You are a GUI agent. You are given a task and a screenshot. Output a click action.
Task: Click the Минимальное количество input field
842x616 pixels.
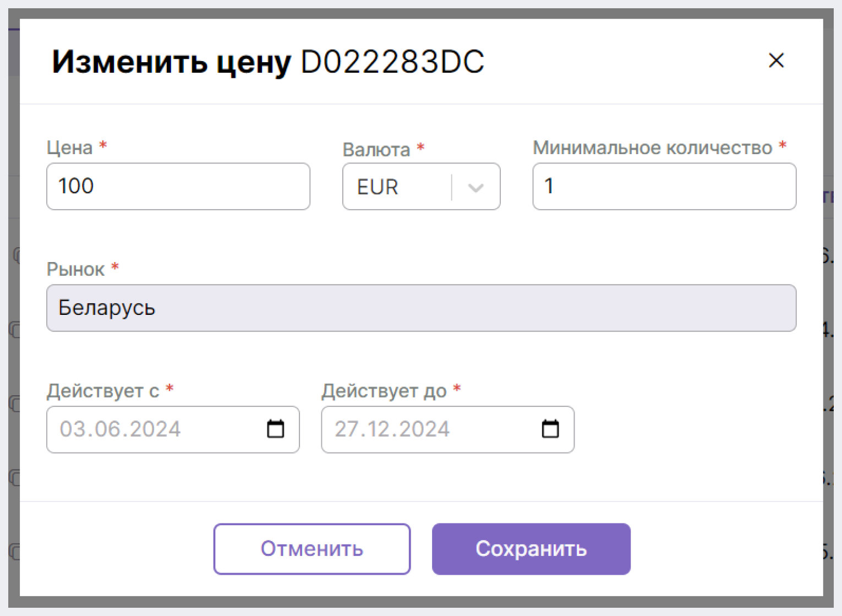coord(664,186)
